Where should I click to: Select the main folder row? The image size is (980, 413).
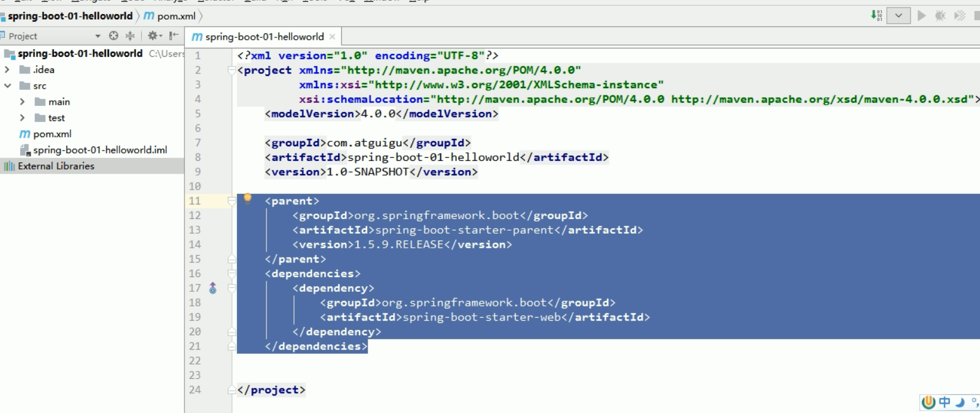pos(92,102)
